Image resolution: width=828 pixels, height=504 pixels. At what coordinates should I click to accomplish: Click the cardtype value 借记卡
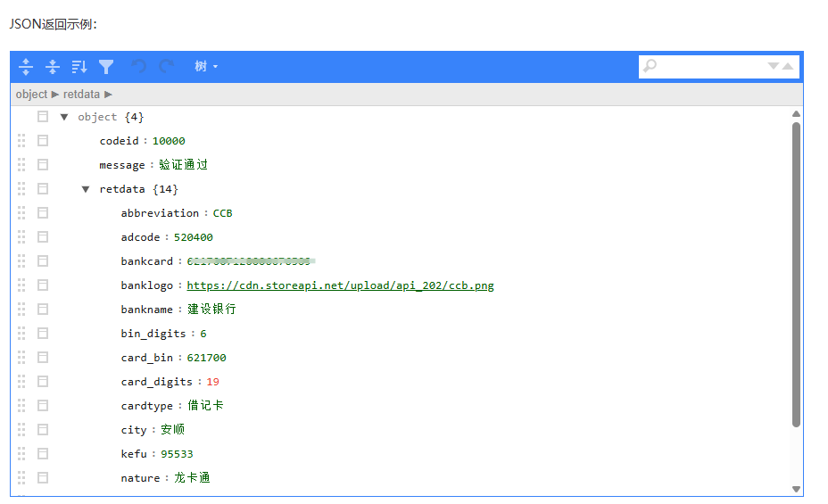tap(205, 405)
